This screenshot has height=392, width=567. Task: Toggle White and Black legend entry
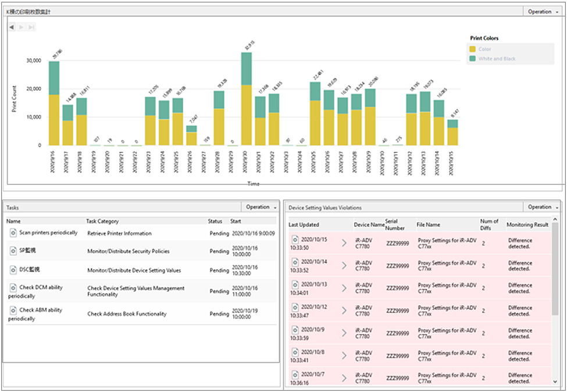[473, 59]
